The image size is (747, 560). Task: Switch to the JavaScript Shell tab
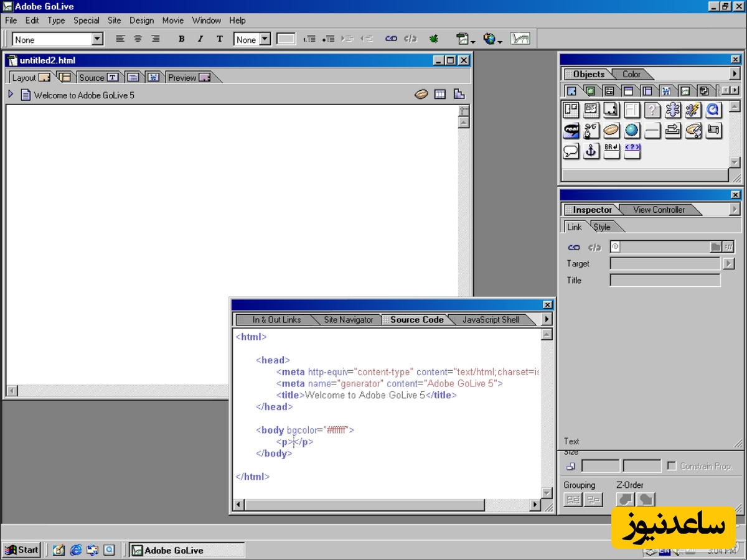click(491, 320)
